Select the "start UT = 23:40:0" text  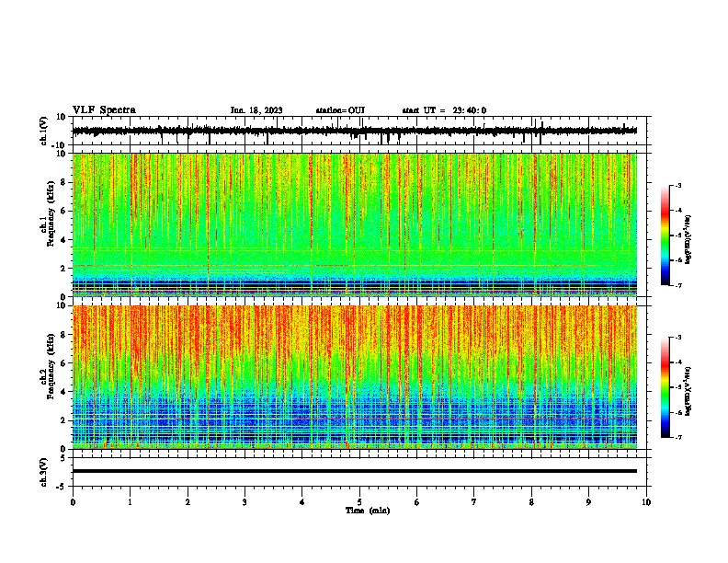pyautogui.click(x=444, y=110)
